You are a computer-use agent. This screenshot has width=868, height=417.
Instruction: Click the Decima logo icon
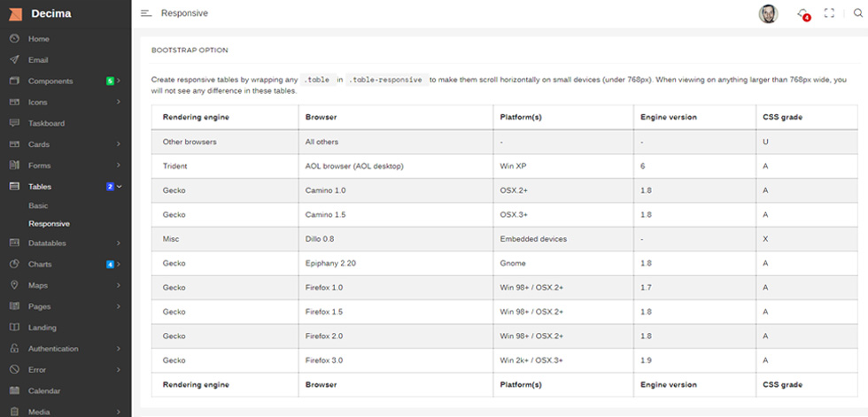coord(16,14)
